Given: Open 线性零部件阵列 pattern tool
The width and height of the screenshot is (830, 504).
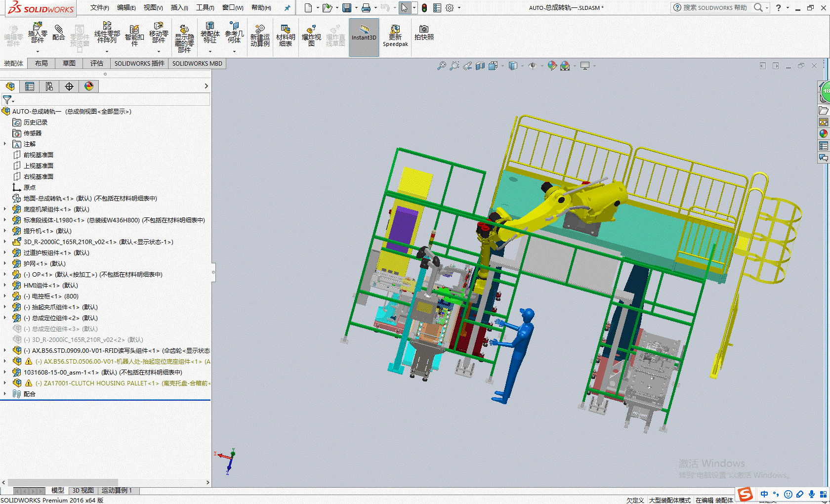Looking at the screenshot, I should tap(107, 33).
